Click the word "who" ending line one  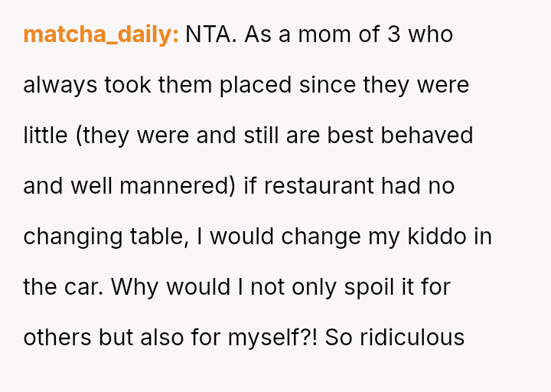tap(431, 34)
